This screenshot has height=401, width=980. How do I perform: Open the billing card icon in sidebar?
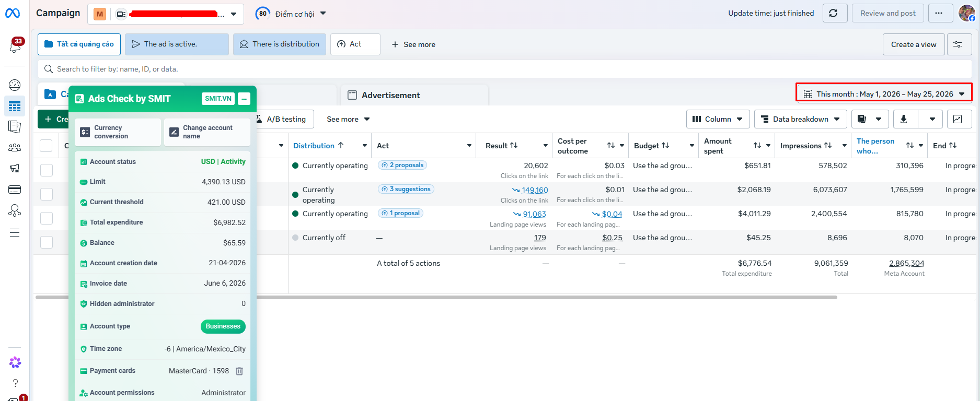pos(15,190)
